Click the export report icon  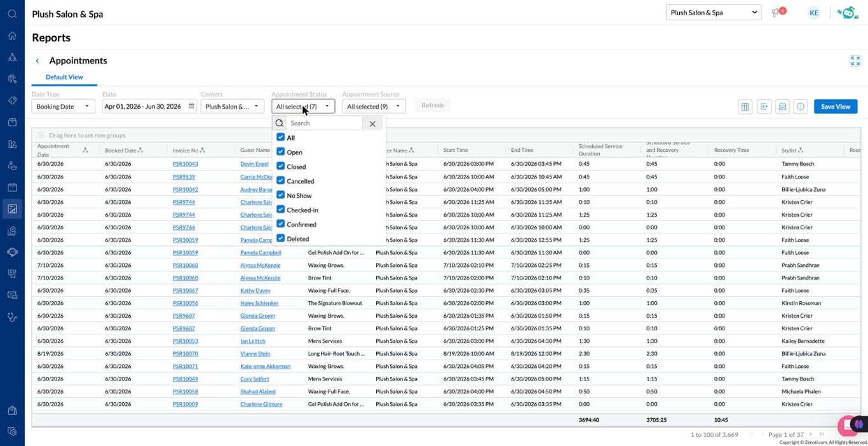point(764,107)
